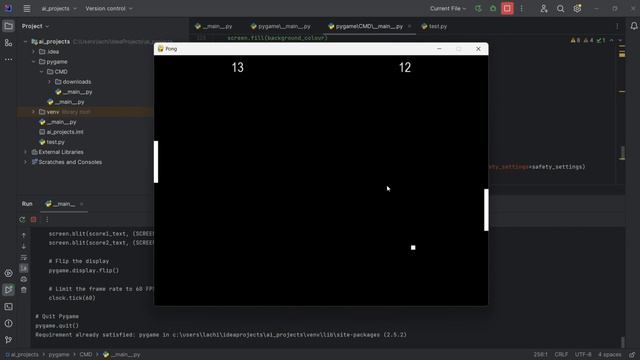Expand External Libraries node
The height and width of the screenshot is (360, 640).
coord(26,152)
